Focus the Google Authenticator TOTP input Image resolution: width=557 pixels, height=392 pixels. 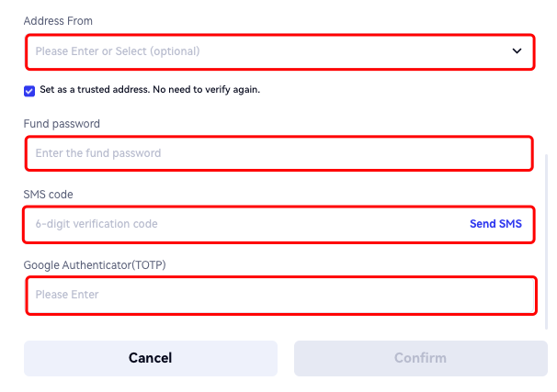(280, 295)
